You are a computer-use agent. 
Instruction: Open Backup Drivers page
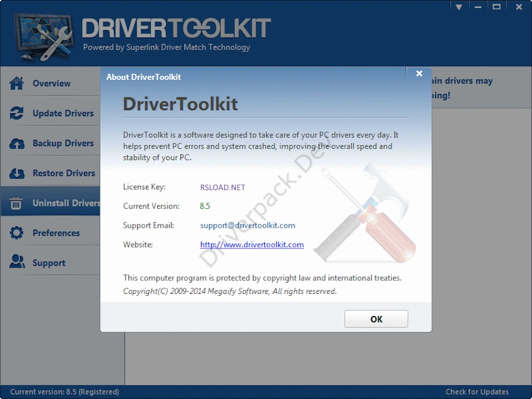(63, 143)
